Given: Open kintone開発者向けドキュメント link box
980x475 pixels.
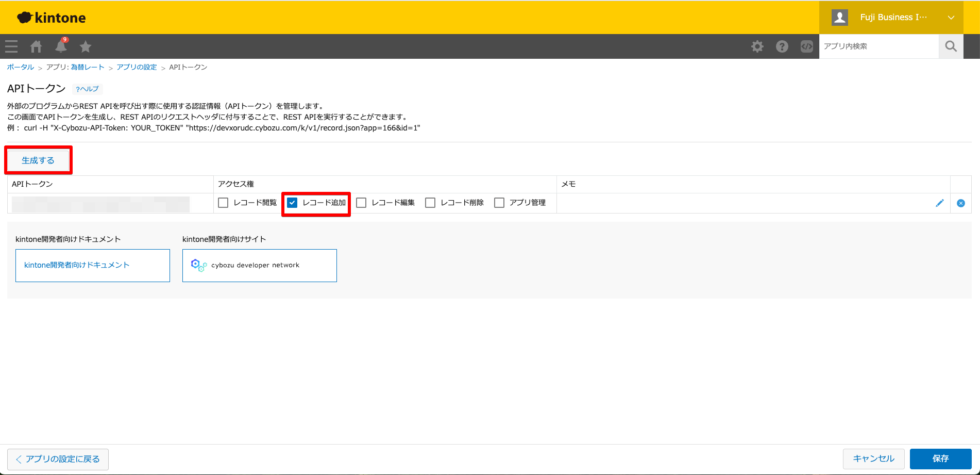Looking at the screenshot, I should [93, 266].
